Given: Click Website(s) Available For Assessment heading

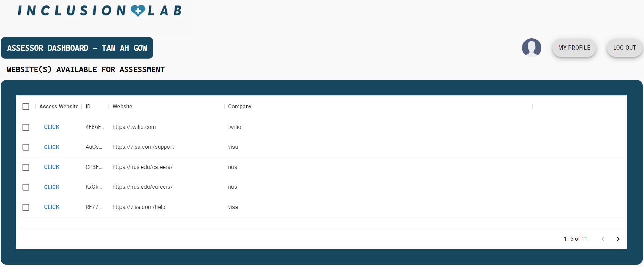Looking at the screenshot, I should click(x=86, y=69).
